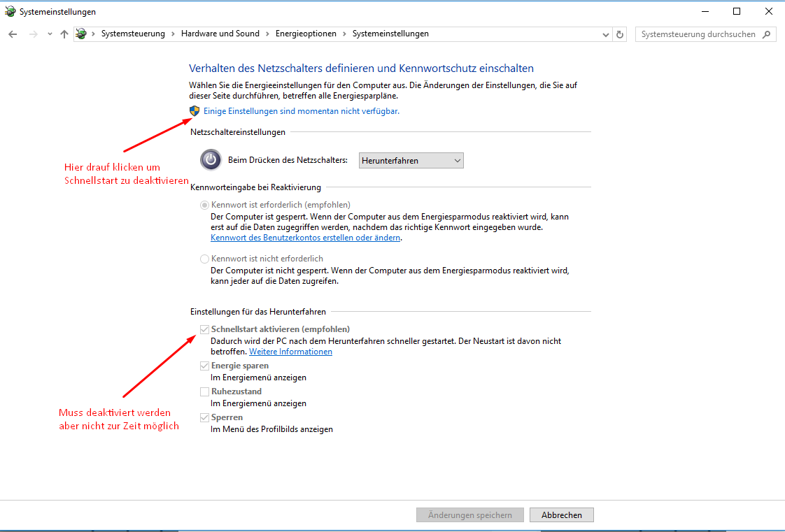
Task: Click the back navigation arrow
Action: tap(13, 34)
